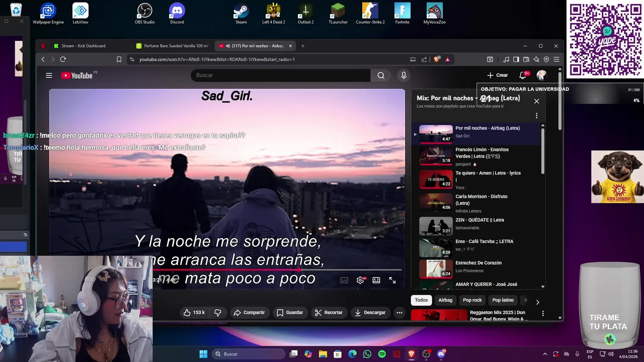Viewport: 644px width, 362px height.
Task: Open the Brave main hamburger menu
Action: tap(556, 59)
